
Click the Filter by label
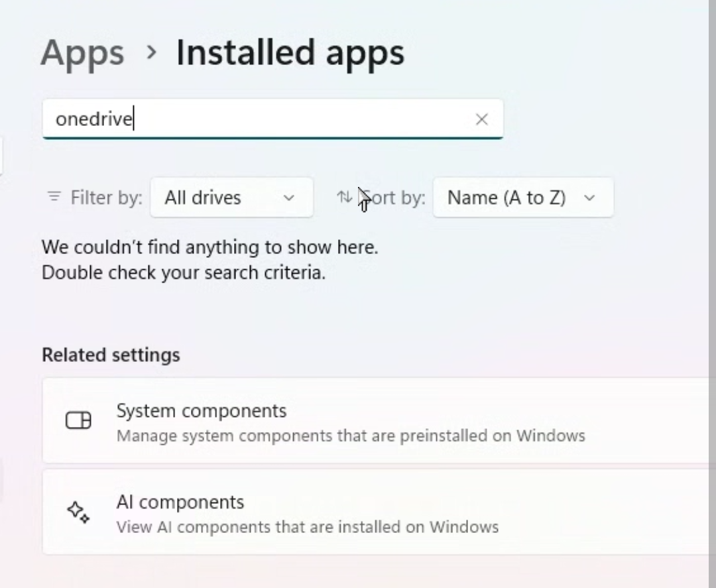point(106,198)
